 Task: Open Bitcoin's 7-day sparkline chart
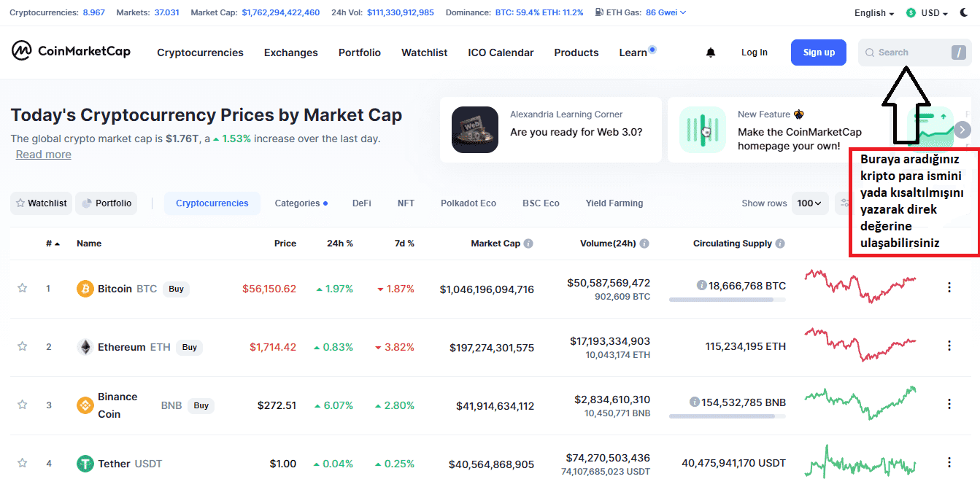tap(860, 286)
